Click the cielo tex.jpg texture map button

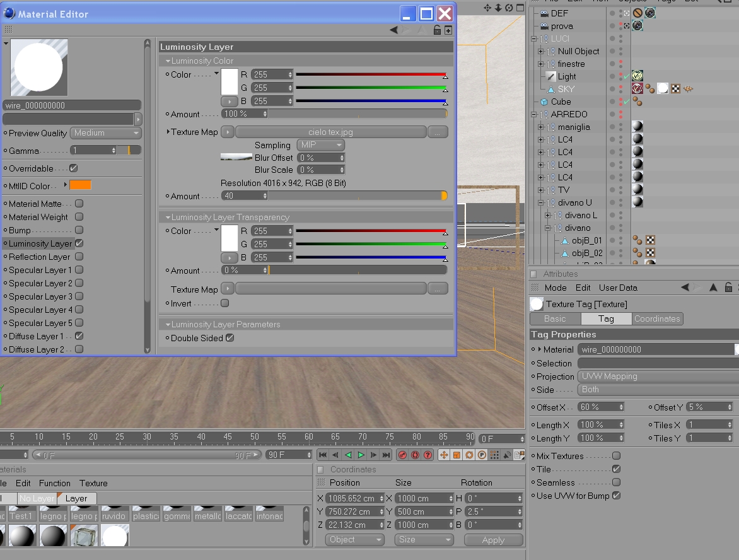coord(330,132)
